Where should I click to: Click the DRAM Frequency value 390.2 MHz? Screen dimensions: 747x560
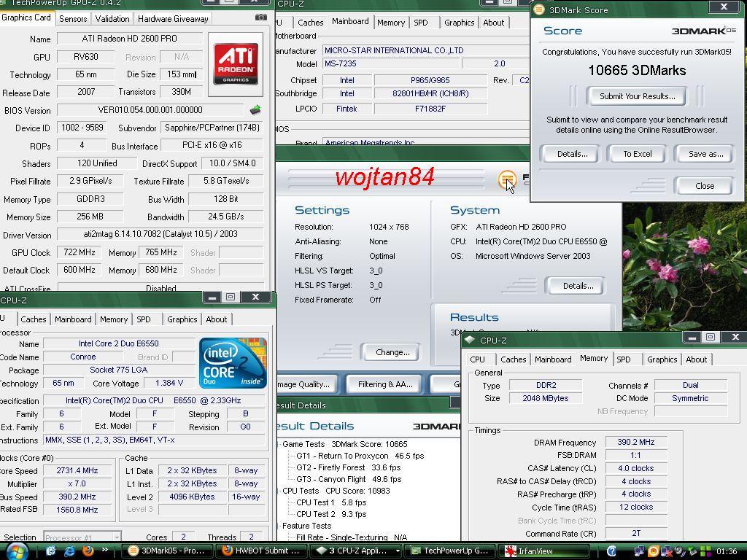click(636, 443)
